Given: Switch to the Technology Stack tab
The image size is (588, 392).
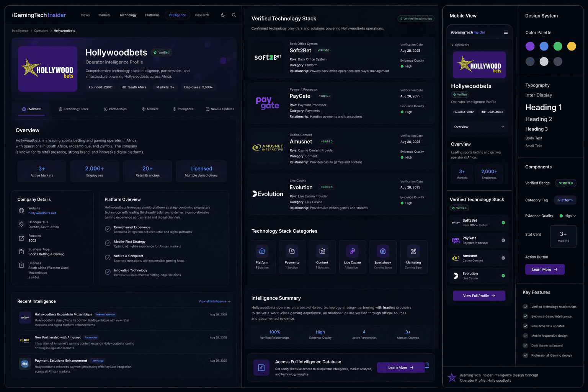Looking at the screenshot, I should 73,109.
